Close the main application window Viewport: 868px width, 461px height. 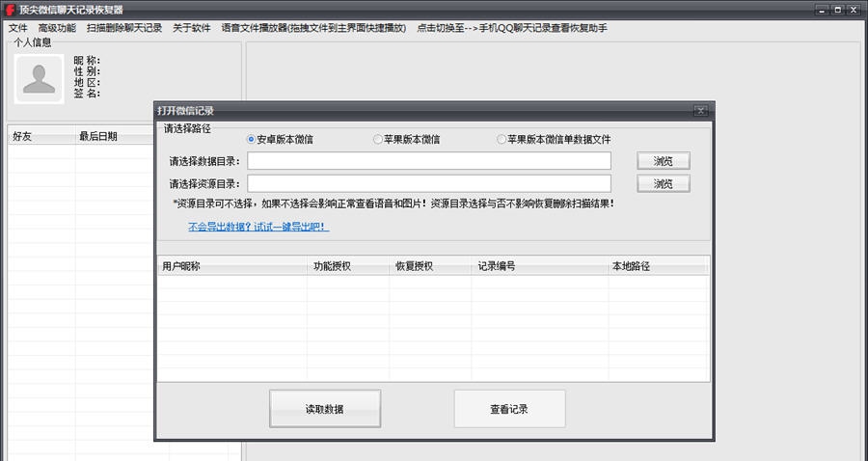coord(854,10)
